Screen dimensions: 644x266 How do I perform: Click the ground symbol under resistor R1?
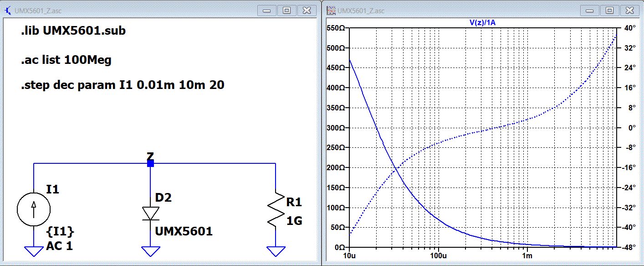point(276,251)
